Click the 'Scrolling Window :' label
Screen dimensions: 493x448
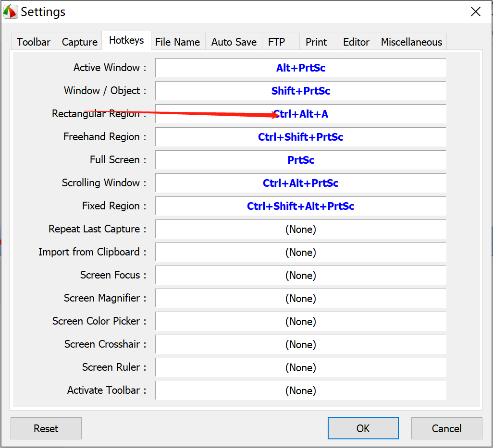tap(104, 183)
